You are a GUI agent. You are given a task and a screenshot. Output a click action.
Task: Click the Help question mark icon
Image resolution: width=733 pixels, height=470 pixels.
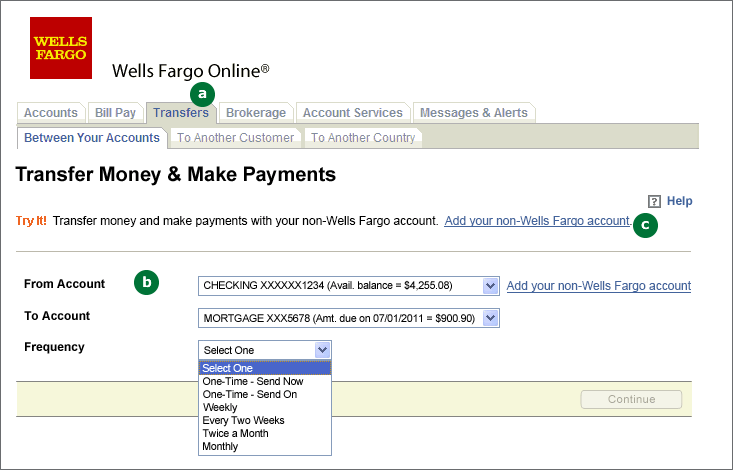point(654,202)
